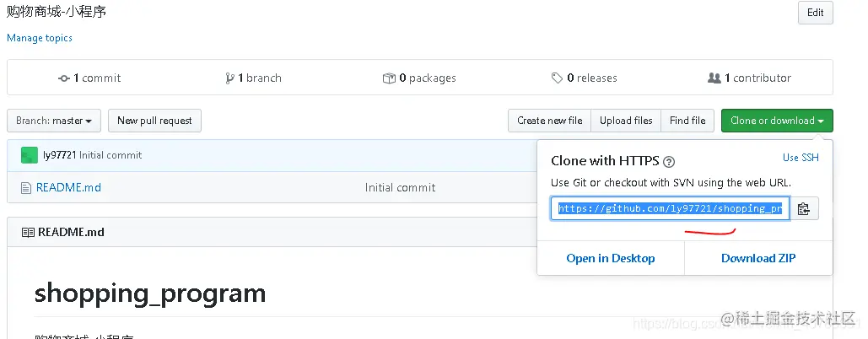Open the 0 releases page

coord(584,78)
